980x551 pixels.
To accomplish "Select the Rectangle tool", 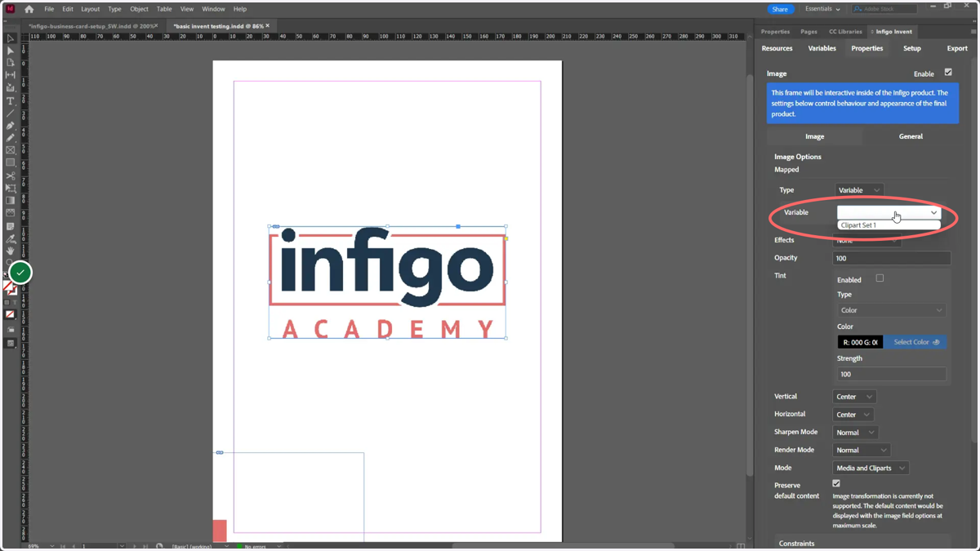I will click(11, 162).
